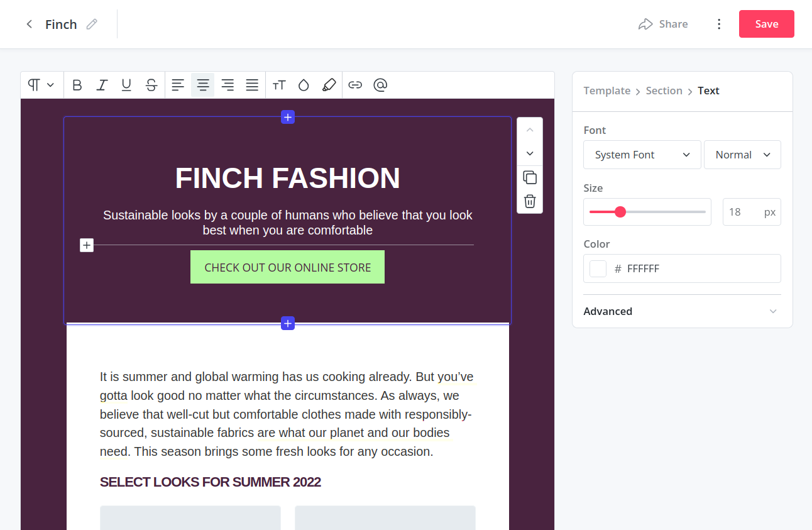The width and height of the screenshot is (812, 530).
Task: Apply italic formatting
Action: pyautogui.click(x=101, y=85)
